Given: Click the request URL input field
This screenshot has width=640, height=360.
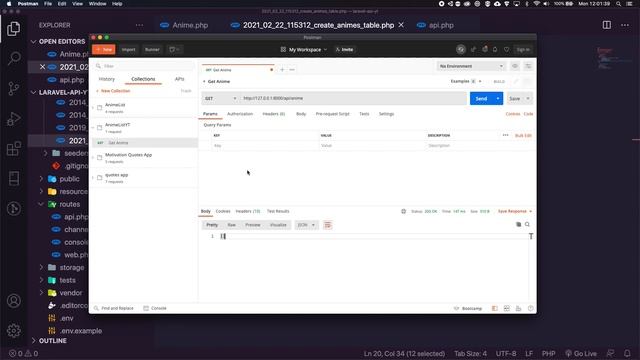Looking at the screenshot, I should tap(353, 98).
